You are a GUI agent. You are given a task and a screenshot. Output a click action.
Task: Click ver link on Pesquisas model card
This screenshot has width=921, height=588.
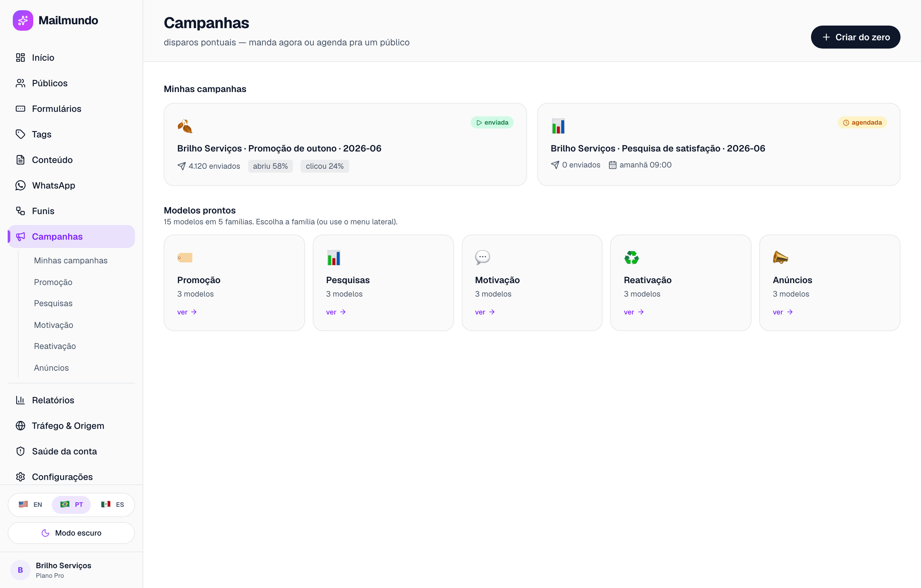(x=336, y=312)
